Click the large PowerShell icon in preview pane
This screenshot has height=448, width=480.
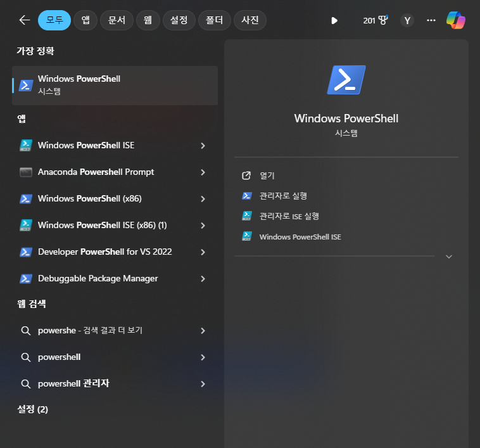tap(346, 80)
